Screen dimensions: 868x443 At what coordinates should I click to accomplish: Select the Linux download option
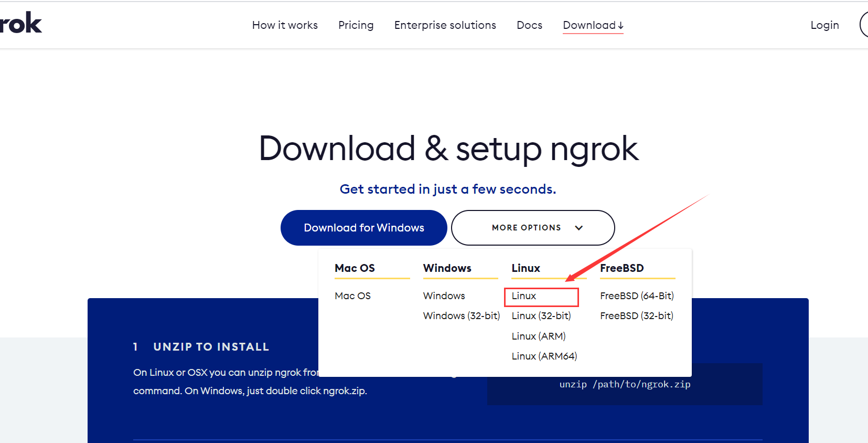point(524,296)
